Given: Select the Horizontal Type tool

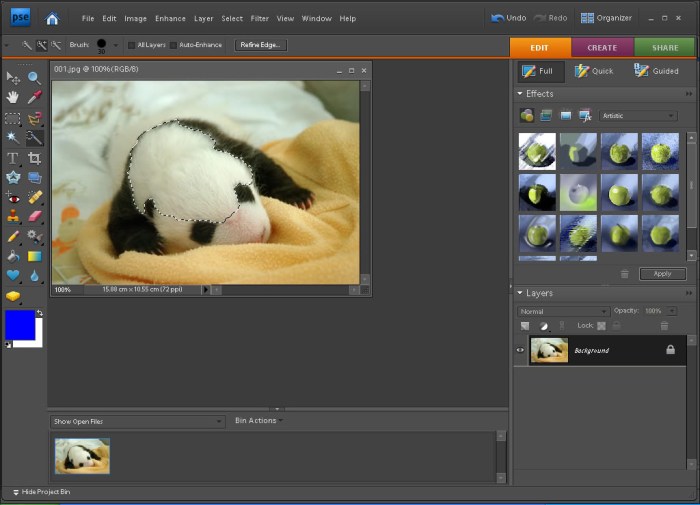Looking at the screenshot, I should click(x=13, y=158).
